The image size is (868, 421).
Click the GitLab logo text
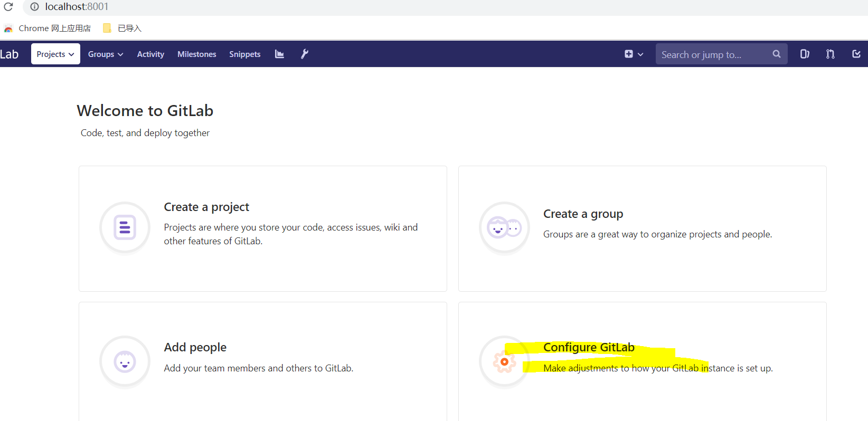point(9,54)
